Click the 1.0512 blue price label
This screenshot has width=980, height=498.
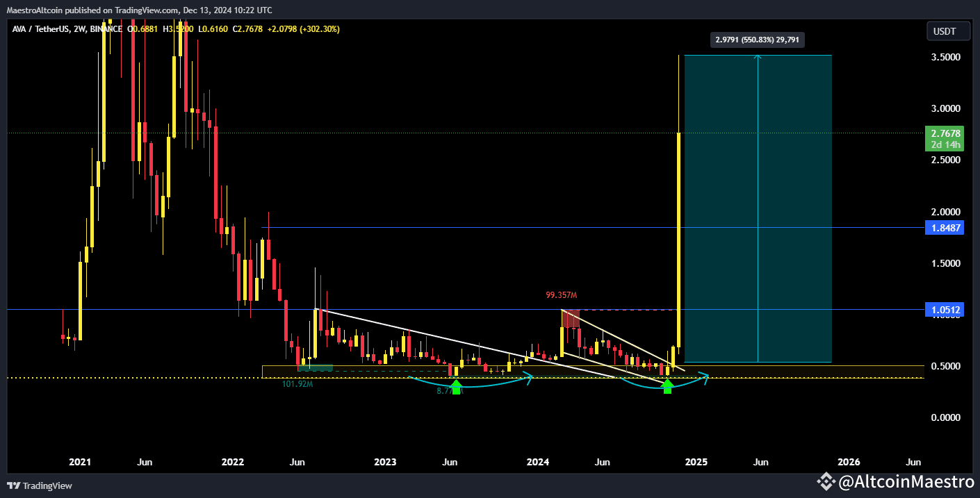(946, 310)
